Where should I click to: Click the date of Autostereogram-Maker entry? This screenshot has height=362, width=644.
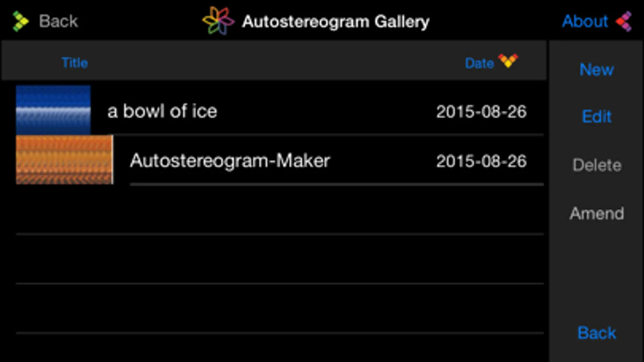(x=481, y=161)
